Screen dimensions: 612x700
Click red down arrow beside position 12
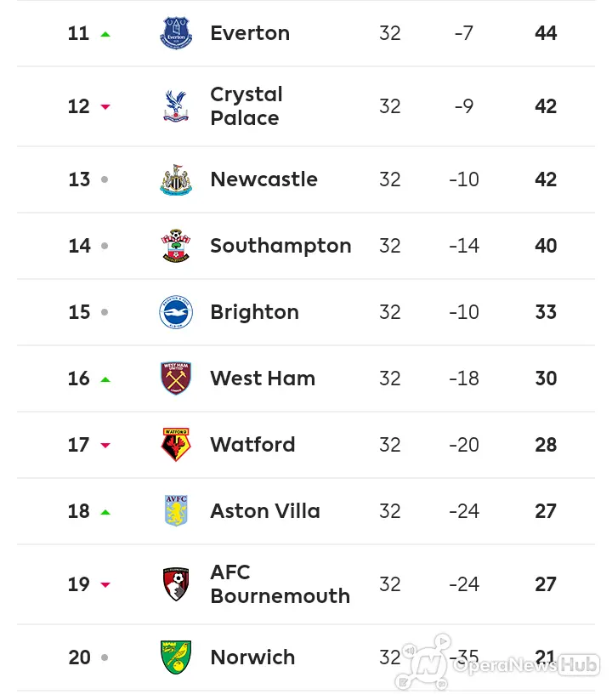[x=105, y=106]
